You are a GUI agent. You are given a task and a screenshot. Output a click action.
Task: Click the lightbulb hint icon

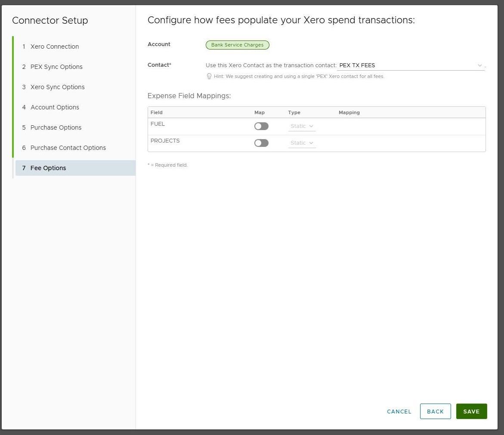[x=209, y=76]
